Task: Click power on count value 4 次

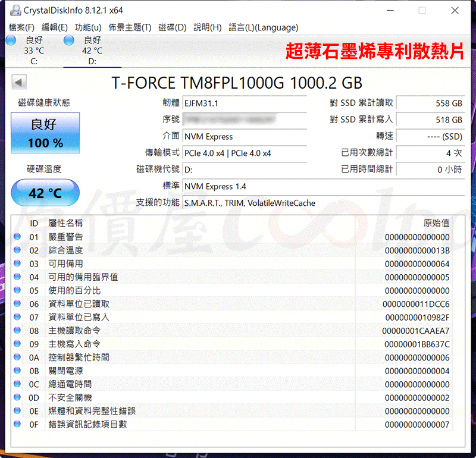Action: (x=430, y=153)
